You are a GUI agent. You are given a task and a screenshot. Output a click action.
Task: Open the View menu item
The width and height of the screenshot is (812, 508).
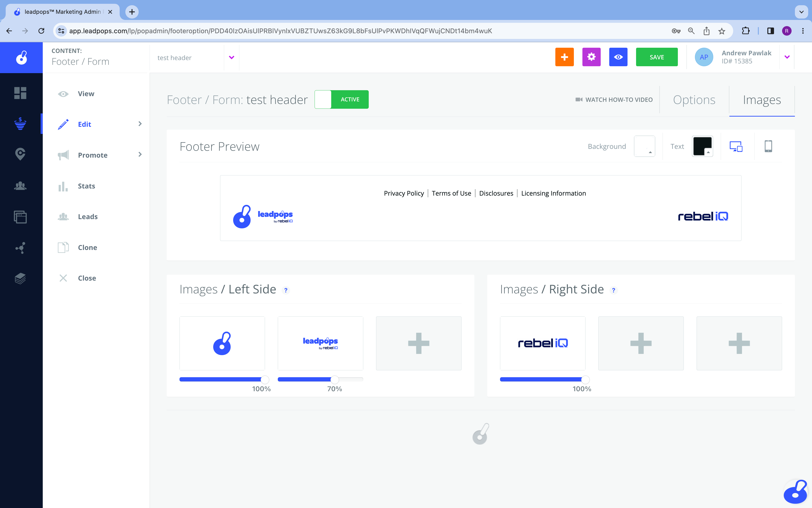86,94
